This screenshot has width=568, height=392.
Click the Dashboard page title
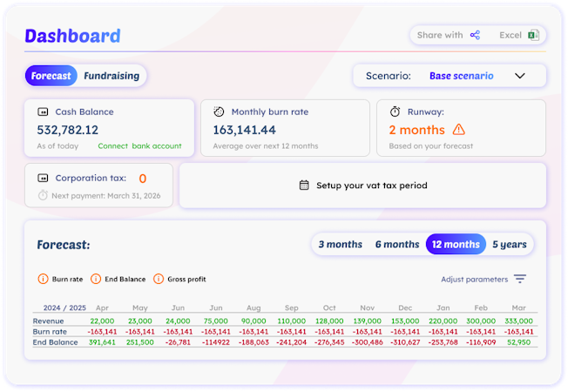72,36
